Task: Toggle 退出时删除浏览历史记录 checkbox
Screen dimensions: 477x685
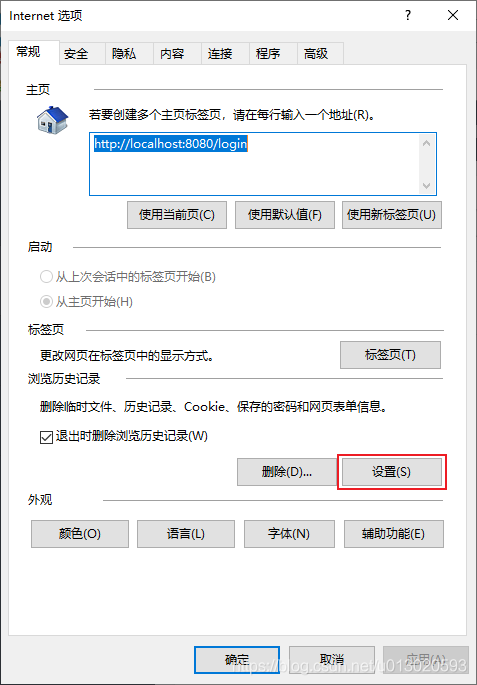Action: [x=46, y=437]
